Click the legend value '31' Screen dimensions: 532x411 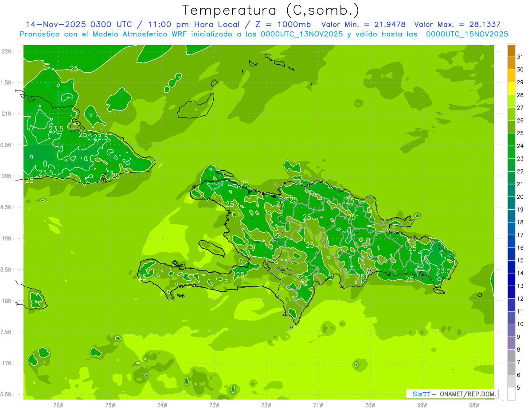pyautogui.click(x=520, y=57)
